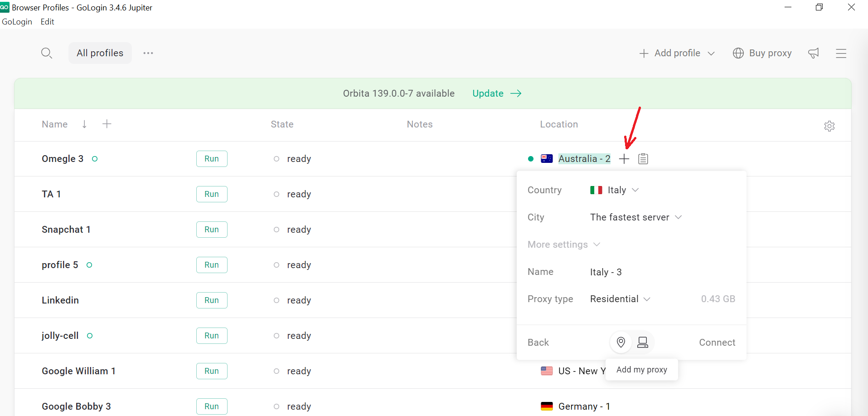This screenshot has width=868, height=416.
Task: Expand the Italy country dropdown
Action: click(614, 190)
